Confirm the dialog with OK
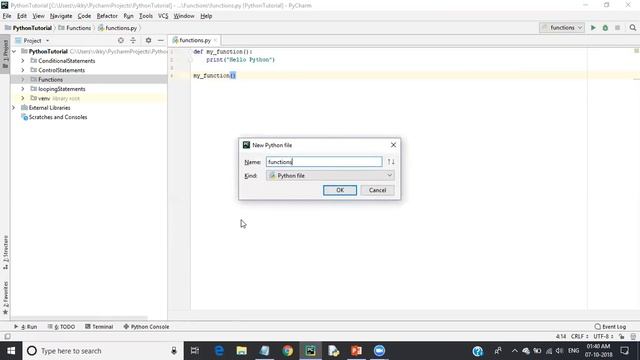The image size is (640, 360). click(340, 190)
